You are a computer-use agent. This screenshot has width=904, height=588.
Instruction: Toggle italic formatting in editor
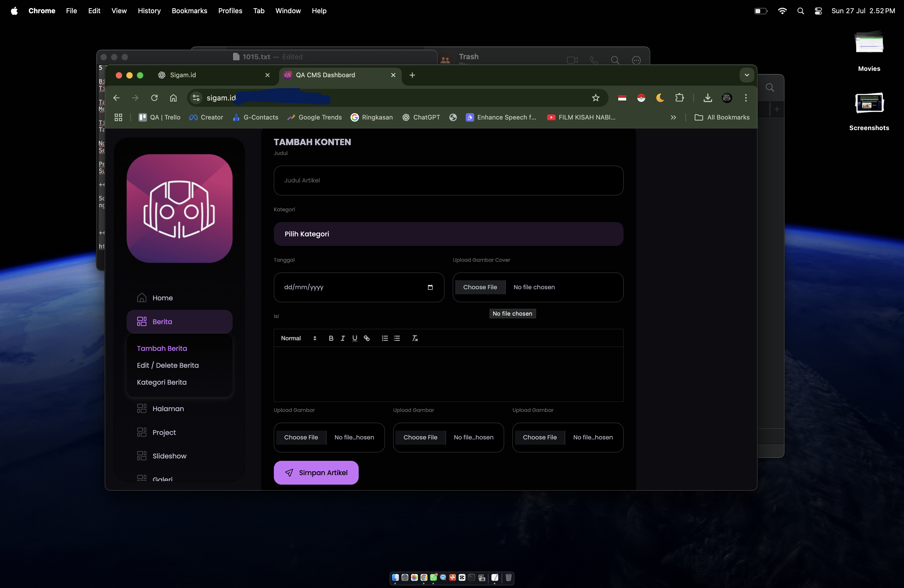click(343, 338)
